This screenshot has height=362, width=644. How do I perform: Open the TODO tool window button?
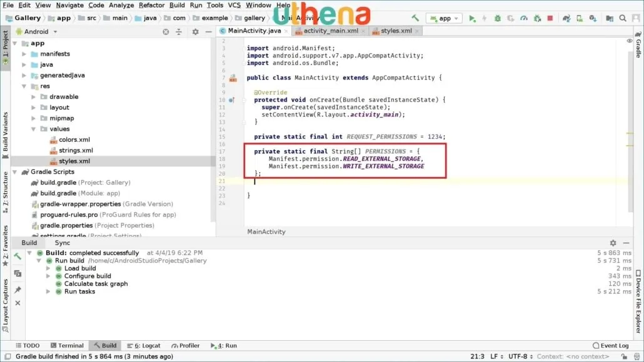tap(28, 346)
